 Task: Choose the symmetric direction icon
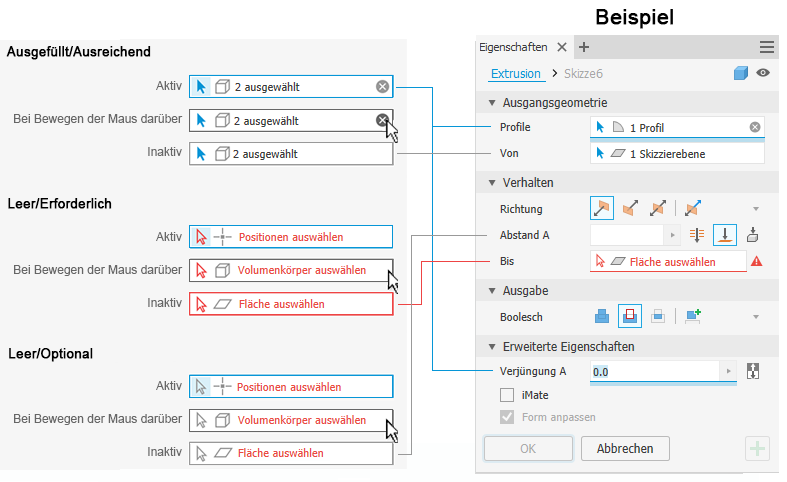pos(657,209)
